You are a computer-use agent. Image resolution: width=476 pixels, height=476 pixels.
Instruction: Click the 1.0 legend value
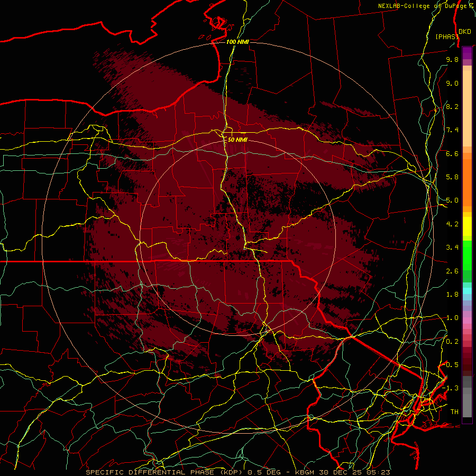[x=452, y=318]
